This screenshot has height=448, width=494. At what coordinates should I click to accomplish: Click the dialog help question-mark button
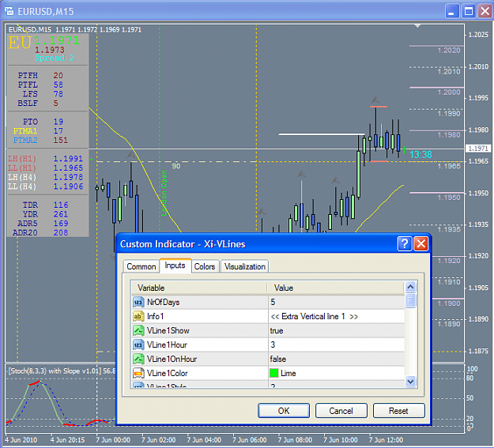click(405, 244)
